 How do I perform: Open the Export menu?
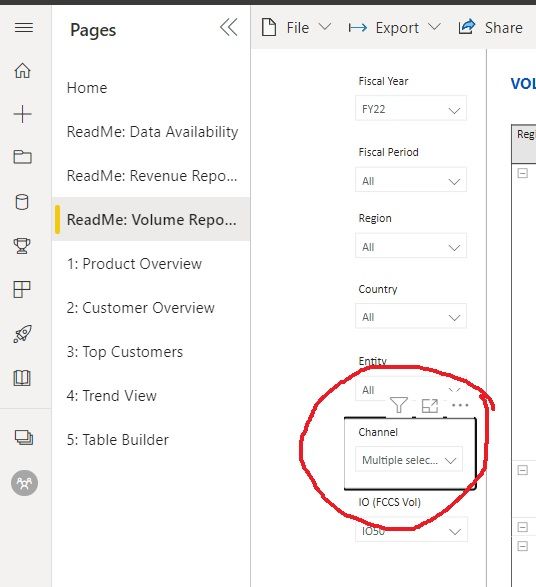(x=395, y=28)
